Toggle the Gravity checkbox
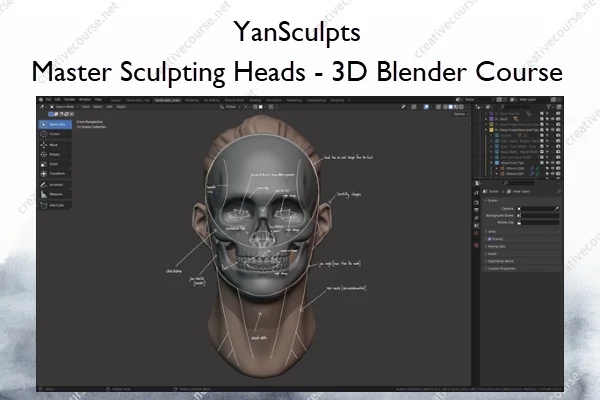 point(489,239)
